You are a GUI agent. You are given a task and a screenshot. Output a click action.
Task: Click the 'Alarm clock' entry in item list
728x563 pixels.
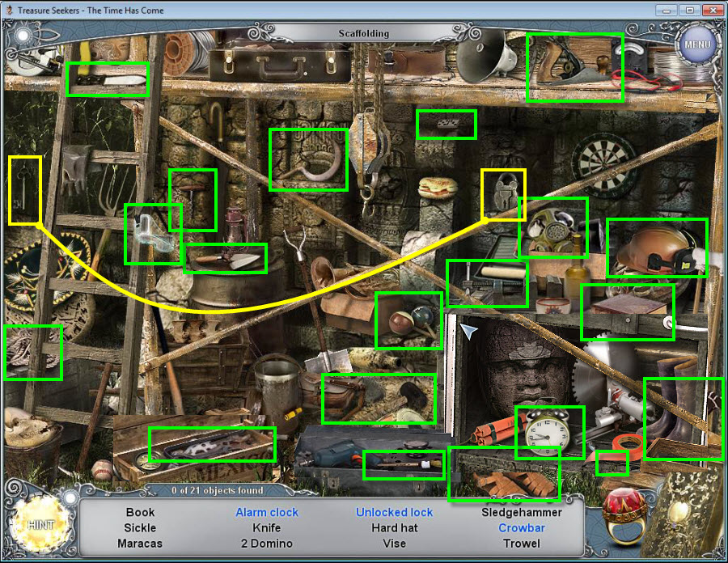pyautogui.click(x=266, y=512)
